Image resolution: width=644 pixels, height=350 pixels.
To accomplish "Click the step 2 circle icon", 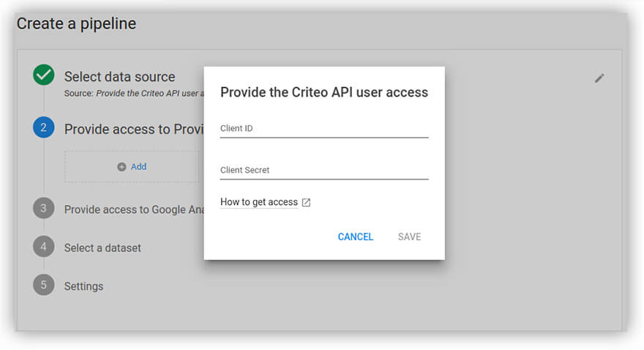I will (44, 128).
